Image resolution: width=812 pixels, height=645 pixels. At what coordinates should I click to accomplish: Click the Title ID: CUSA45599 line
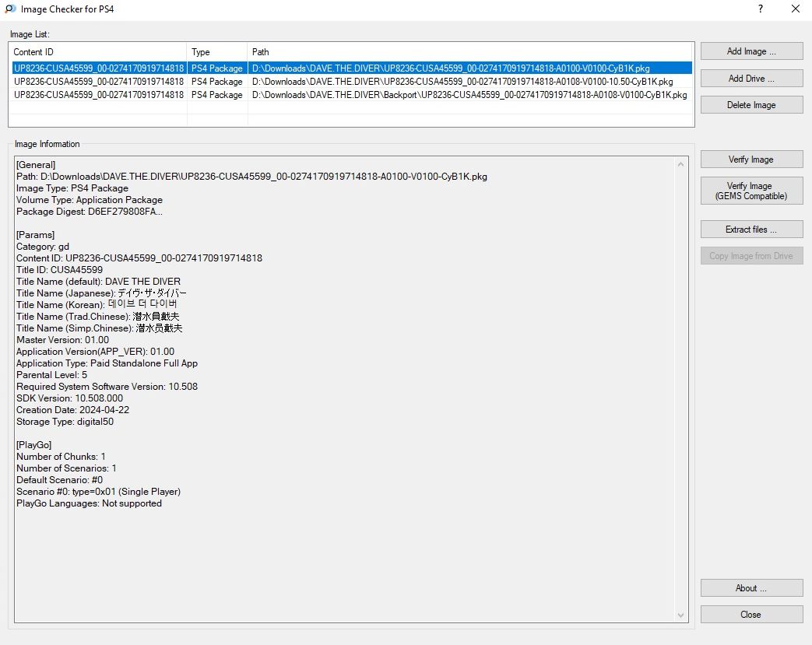coord(59,270)
